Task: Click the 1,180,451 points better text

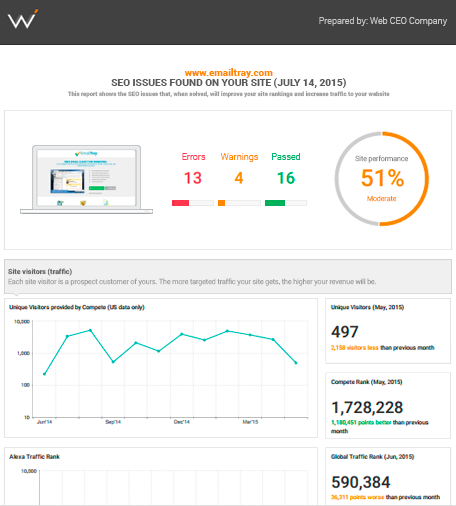Action: [361, 422]
